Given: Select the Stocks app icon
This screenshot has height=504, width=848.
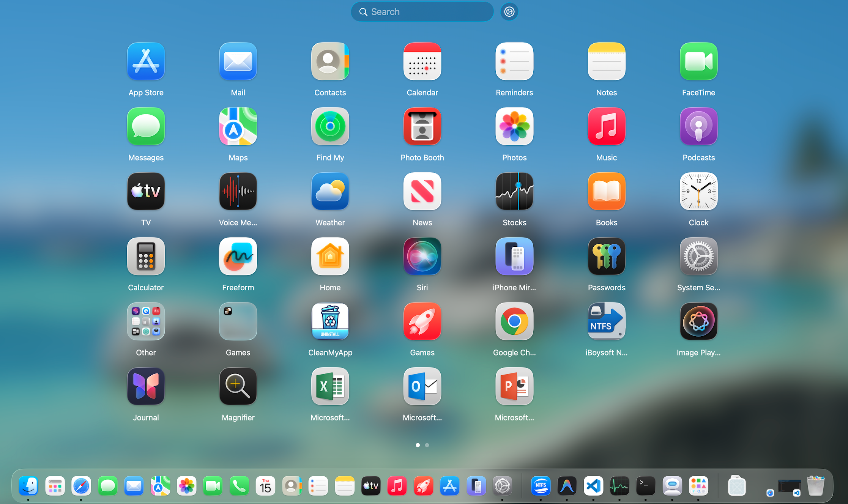Looking at the screenshot, I should point(514,192).
